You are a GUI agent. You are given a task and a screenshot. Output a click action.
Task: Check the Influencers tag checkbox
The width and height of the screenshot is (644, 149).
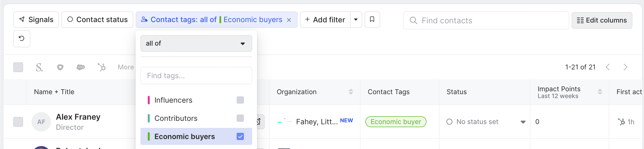coord(240,100)
